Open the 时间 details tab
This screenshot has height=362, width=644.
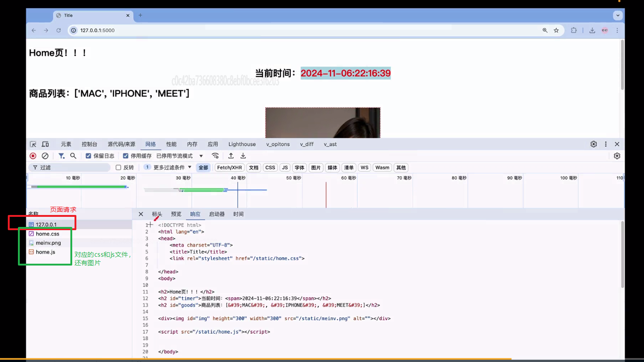pyautogui.click(x=238, y=214)
